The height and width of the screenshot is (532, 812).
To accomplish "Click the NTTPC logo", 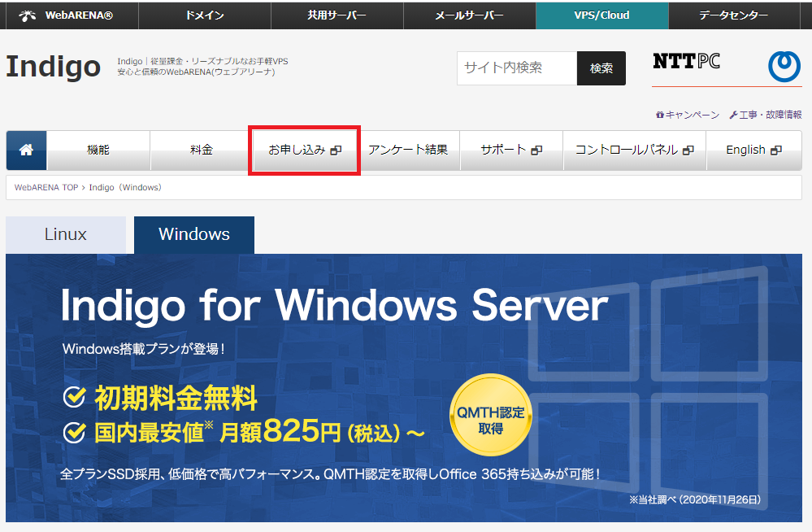I will [686, 61].
